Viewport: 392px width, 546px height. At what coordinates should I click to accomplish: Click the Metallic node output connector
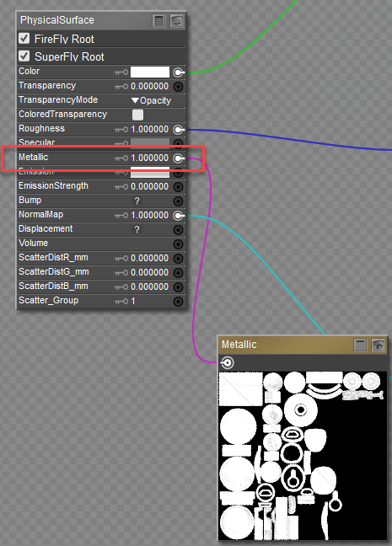[x=227, y=362]
